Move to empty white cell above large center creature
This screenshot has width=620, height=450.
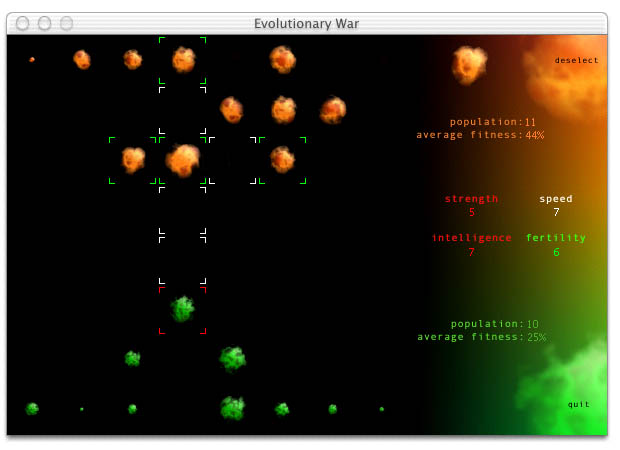pyautogui.click(x=183, y=110)
